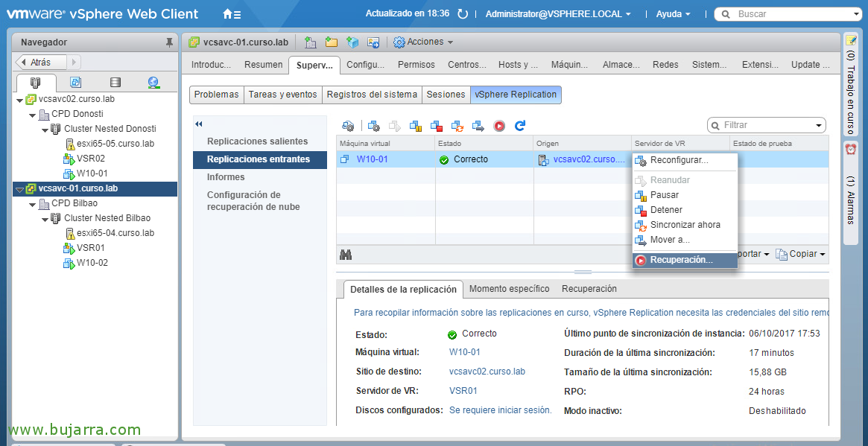Collapse the Cluster Nested Donosti node

click(45, 130)
